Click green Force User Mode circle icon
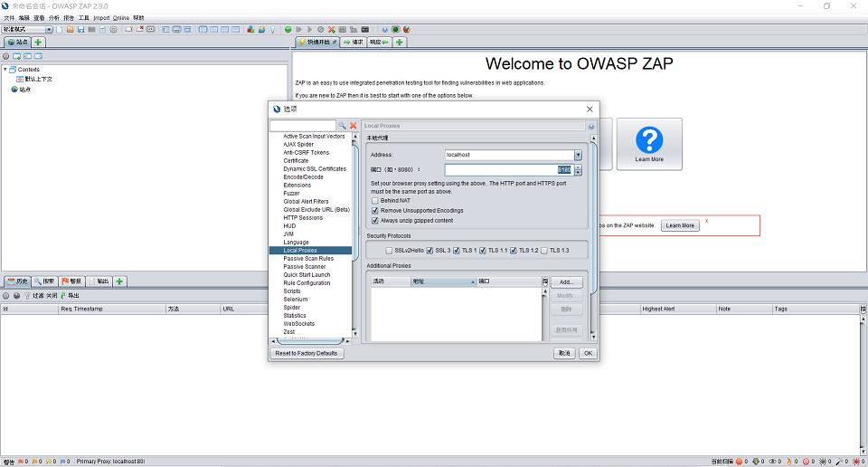868x467 pixels. click(x=288, y=29)
